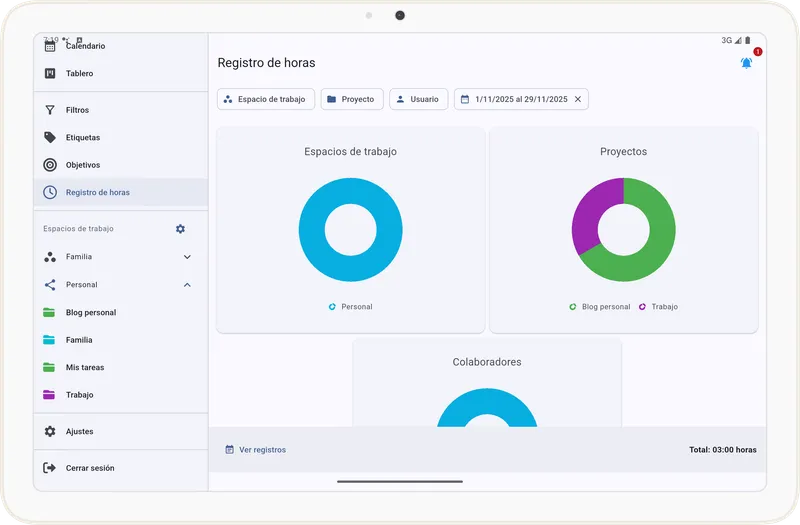
Task: Open the Proyecto filter chip
Action: (350, 99)
